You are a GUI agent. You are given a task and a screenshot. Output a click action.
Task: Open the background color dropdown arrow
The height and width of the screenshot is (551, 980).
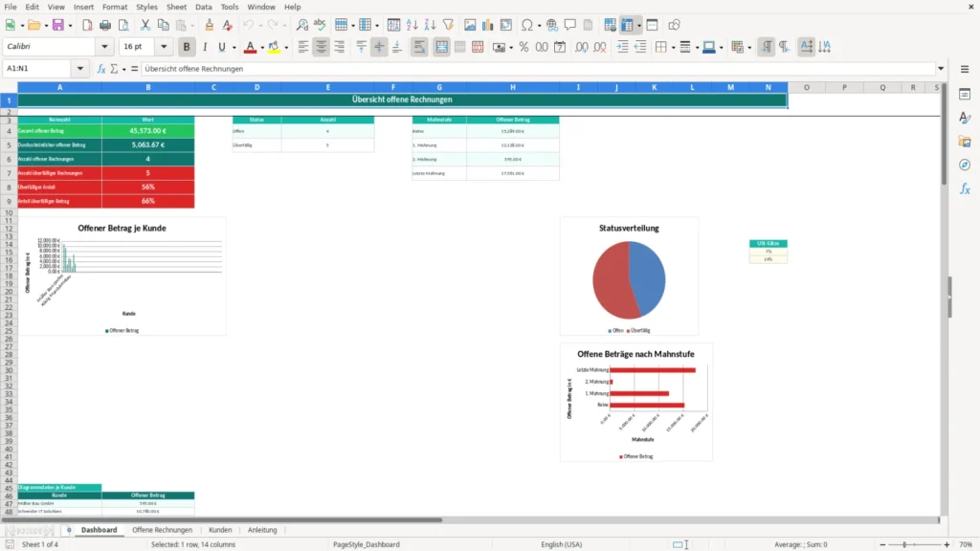[286, 48]
